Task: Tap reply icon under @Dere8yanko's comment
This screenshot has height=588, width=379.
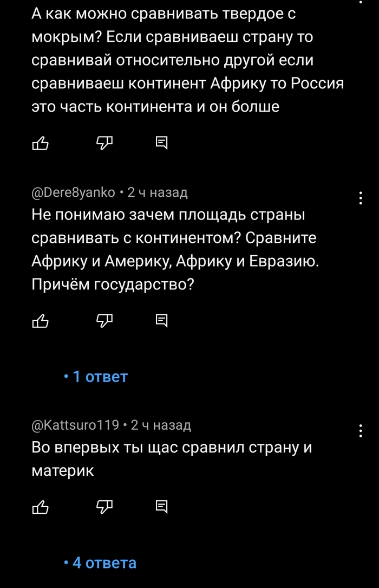Action: click(x=162, y=321)
